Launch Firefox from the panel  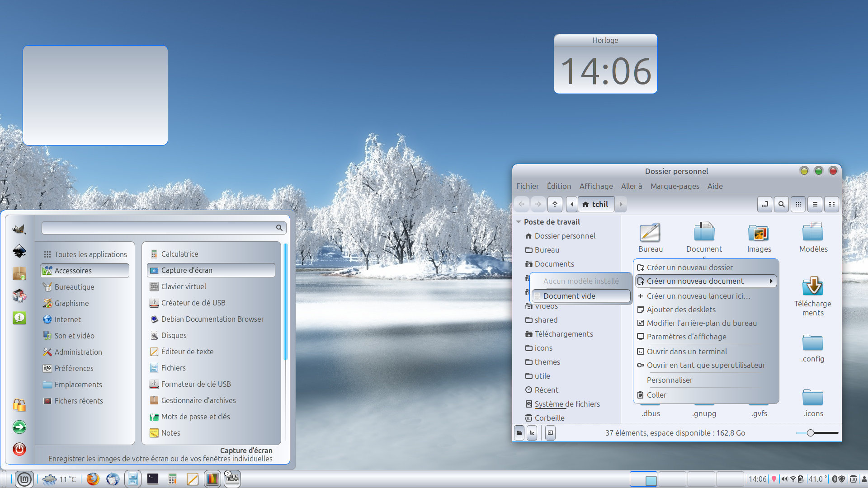click(93, 479)
